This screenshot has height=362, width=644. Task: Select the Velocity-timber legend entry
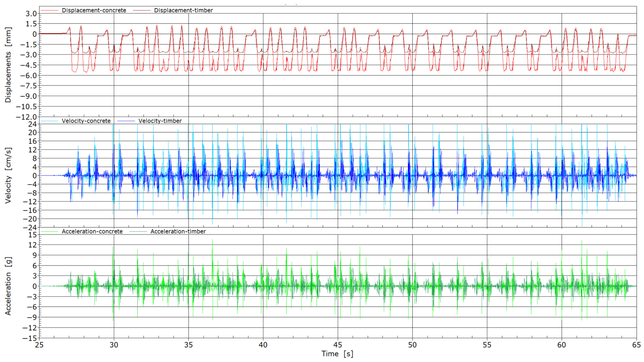coord(160,121)
